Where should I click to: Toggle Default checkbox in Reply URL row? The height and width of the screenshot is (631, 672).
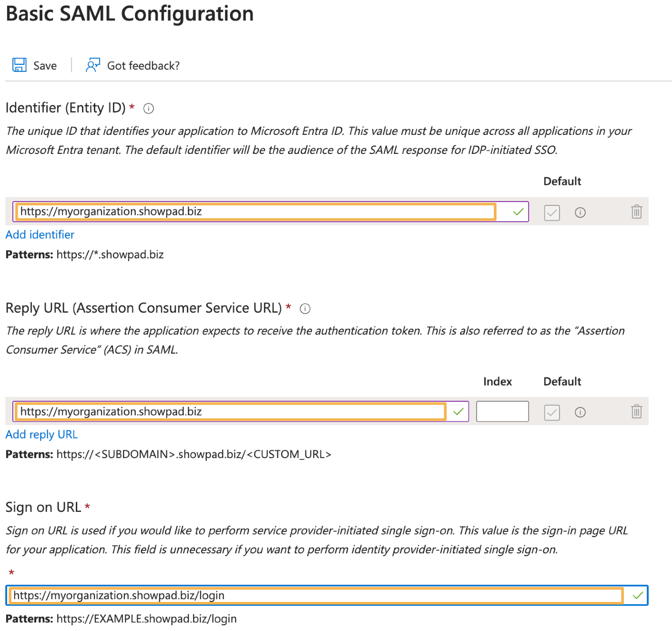[x=552, y=412]
